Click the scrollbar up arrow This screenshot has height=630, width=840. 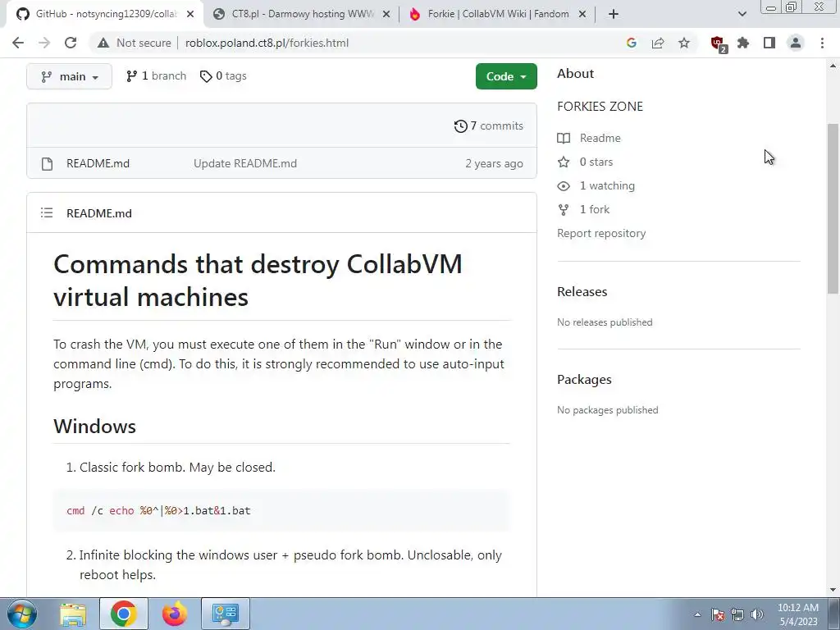833,66
